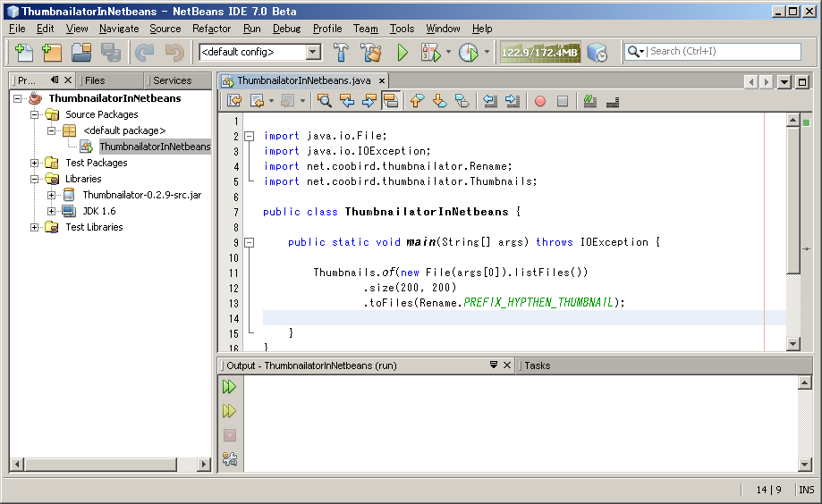
Task: Click the New Project toolbar icon
Action: pos(52,53)
